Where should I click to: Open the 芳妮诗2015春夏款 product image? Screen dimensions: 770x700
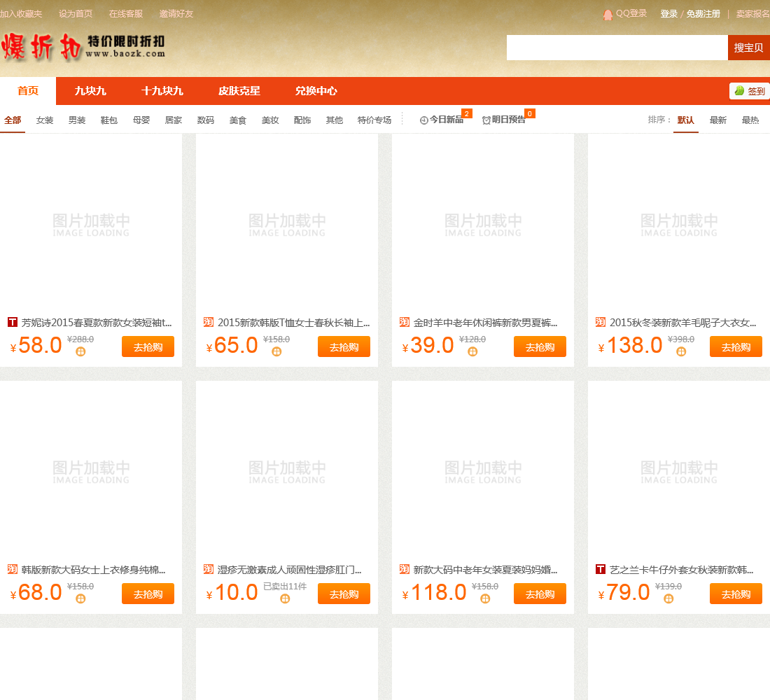[91, 223]
